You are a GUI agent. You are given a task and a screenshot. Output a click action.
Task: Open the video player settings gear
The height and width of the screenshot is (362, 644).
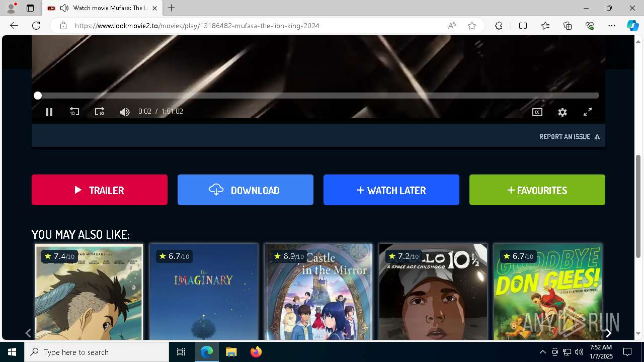tap(562, 112)
